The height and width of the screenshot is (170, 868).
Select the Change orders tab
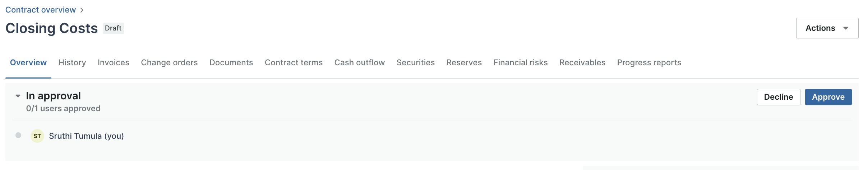pos(169,62)
